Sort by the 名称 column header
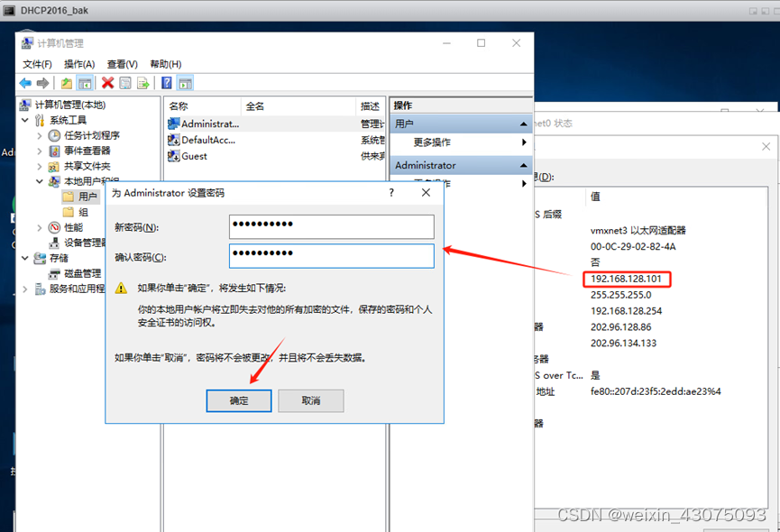The height and width of the screenshot is (532, 780). pos(203,105)
